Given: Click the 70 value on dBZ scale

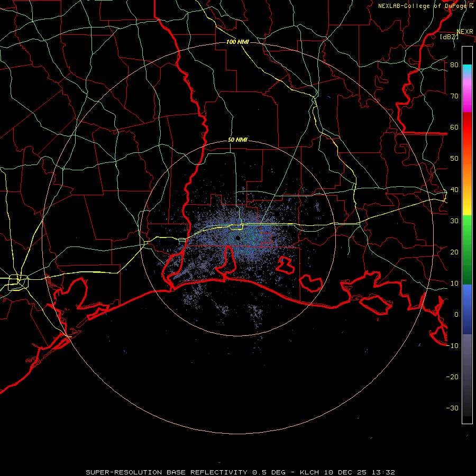Looking at the screenshot, I should [x=454, y=96].
